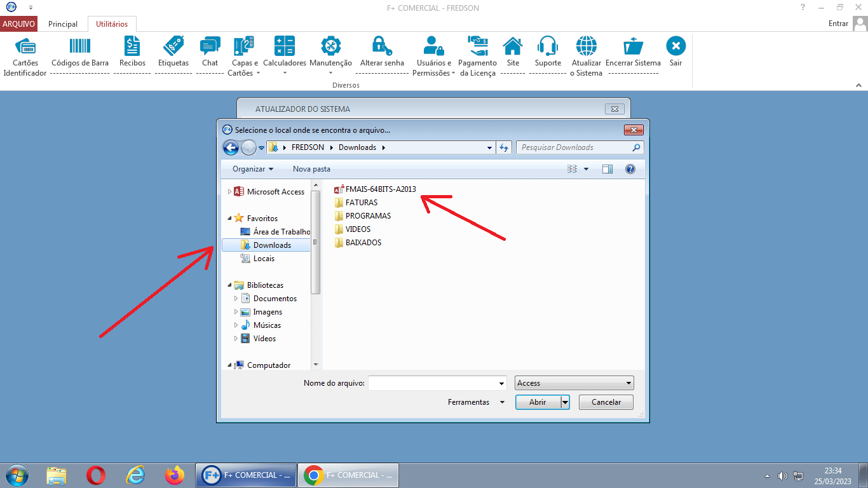Click the Sair exit icon
The height and width of the screenshot is (488, 868).
[x=675, y=46]
